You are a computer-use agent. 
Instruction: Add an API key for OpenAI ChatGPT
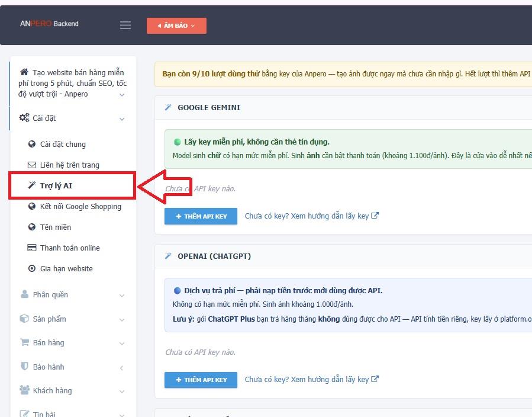201,380
